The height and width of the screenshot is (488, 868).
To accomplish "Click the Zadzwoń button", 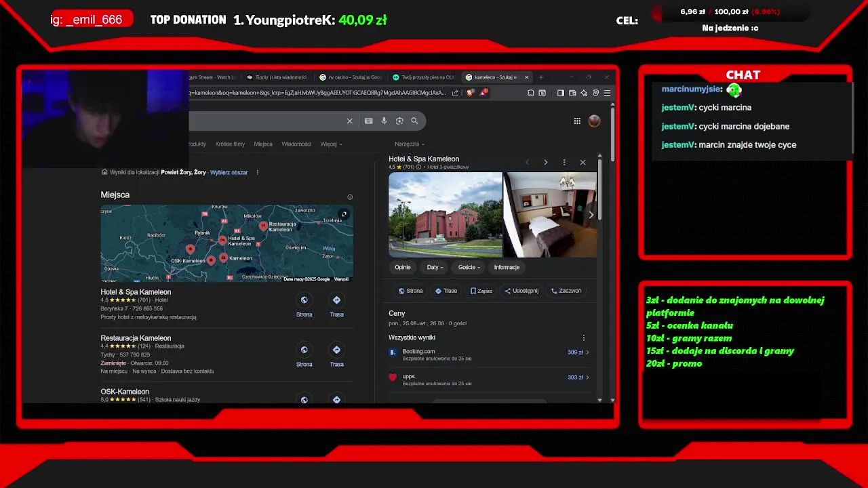I will click(x=566, y=291).
